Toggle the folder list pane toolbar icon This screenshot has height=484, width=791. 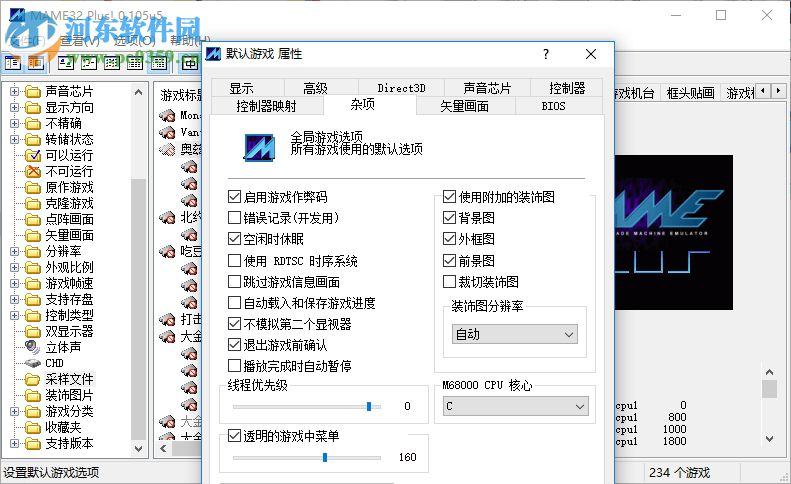[13, 63]
